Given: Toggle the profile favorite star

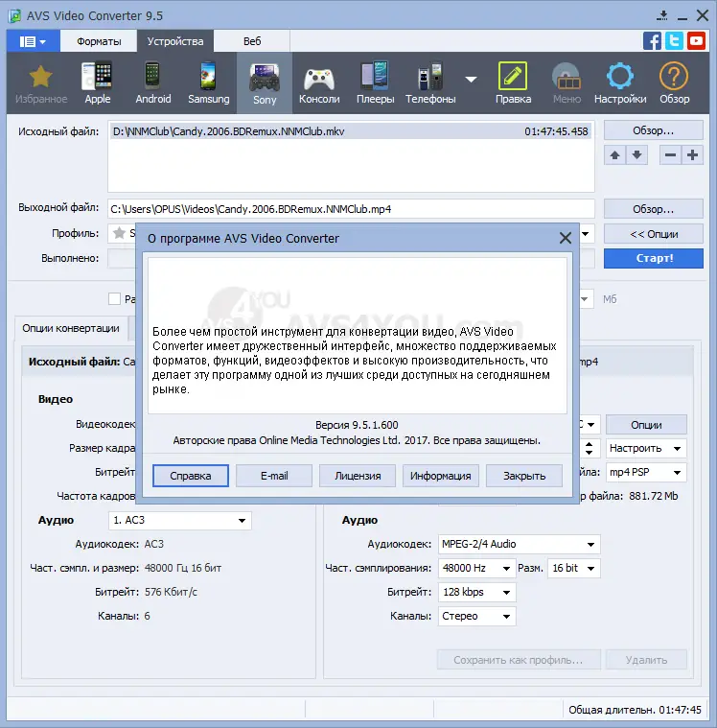Looking at the screenshot, I should [x=119, y=233].
